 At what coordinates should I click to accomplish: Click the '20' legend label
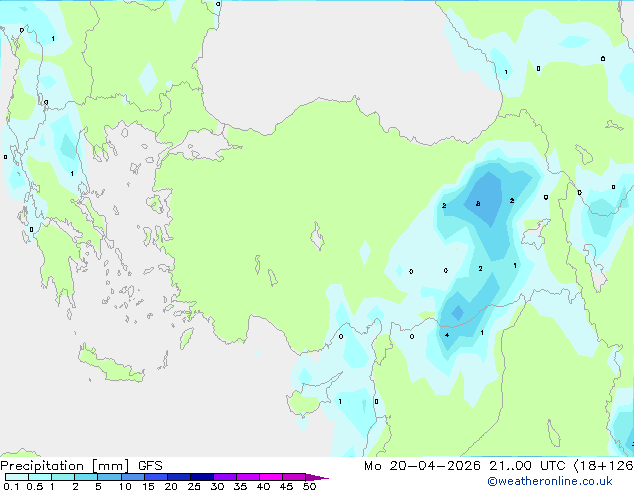(171, 486)
